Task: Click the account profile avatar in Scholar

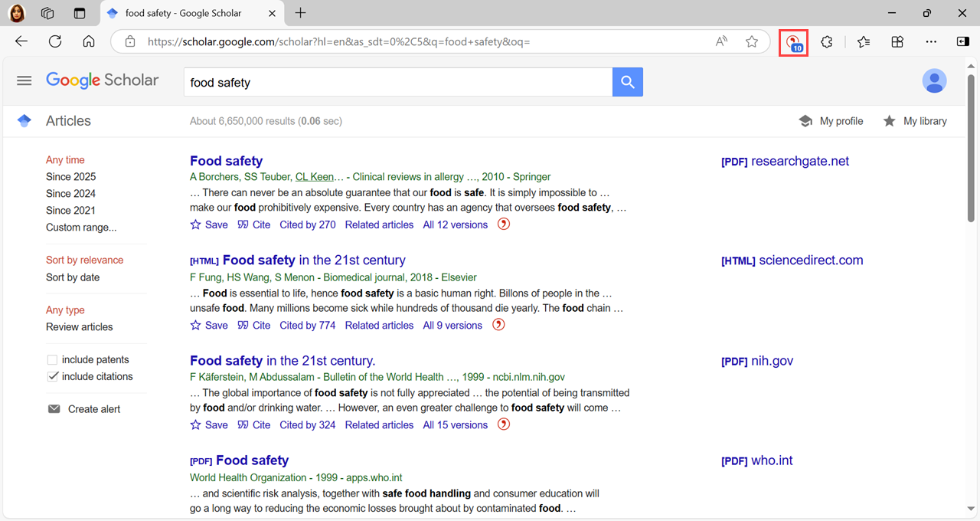Action: tap(934, 80)
